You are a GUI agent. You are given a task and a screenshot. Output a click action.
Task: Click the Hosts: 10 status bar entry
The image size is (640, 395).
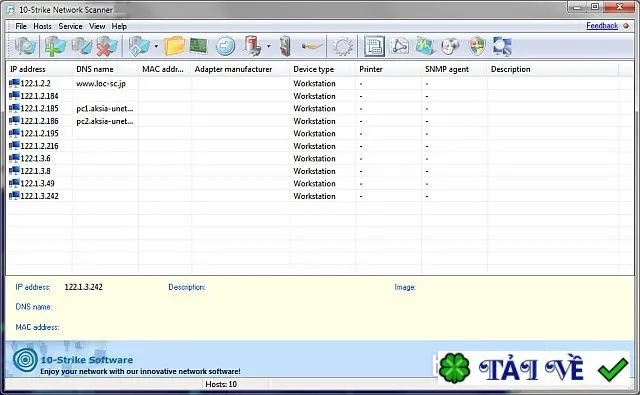point(221,384)
